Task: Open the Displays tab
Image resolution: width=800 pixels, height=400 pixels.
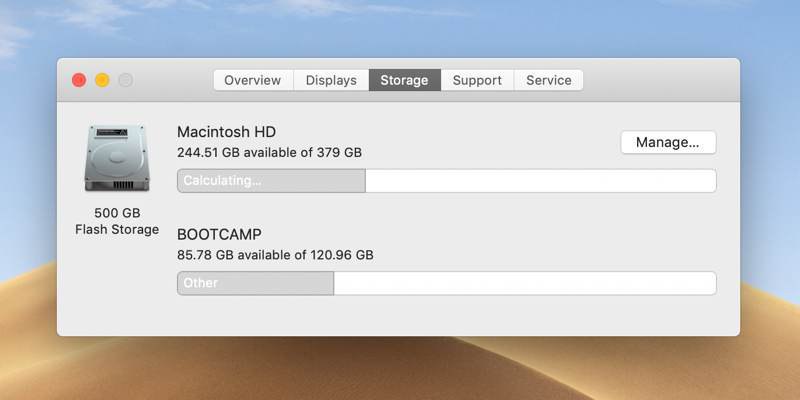Action: click(x=331, y=80)
